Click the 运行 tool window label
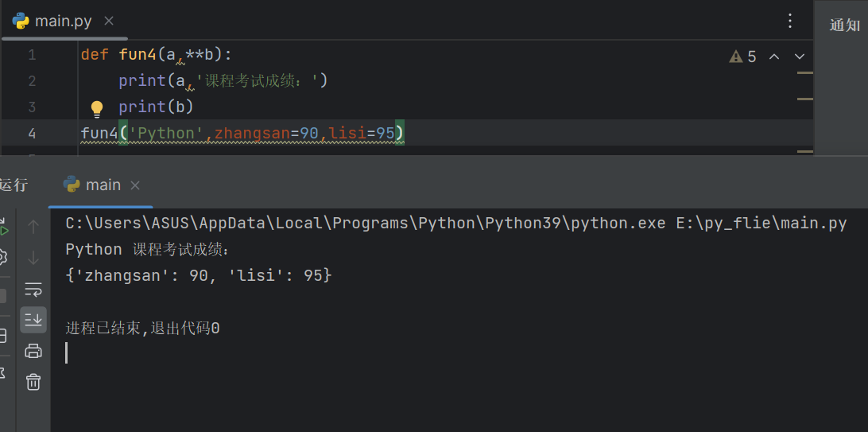Viewport: 868px width, 432px height. point(14,185)
